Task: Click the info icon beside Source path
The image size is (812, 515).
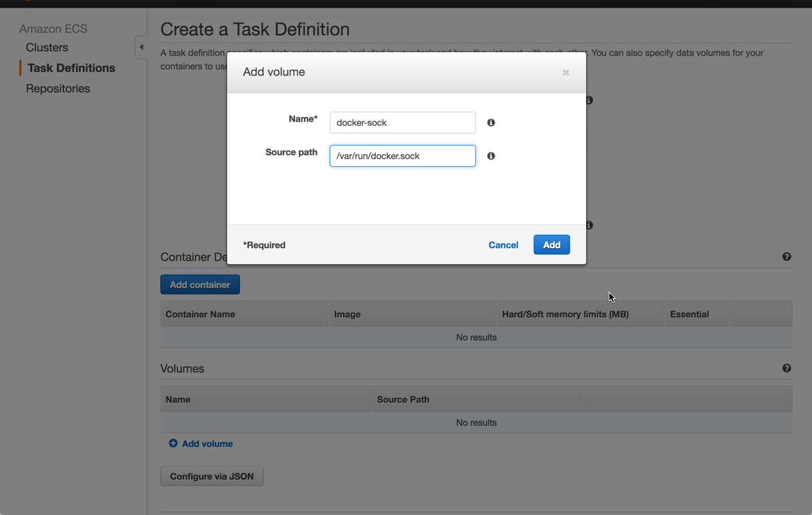Action: click(491, 156)
